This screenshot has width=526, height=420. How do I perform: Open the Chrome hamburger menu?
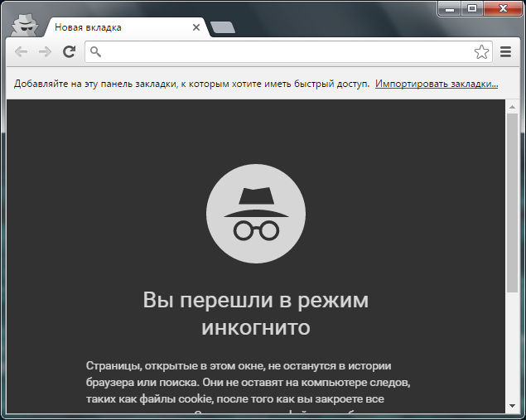(505, 51)
